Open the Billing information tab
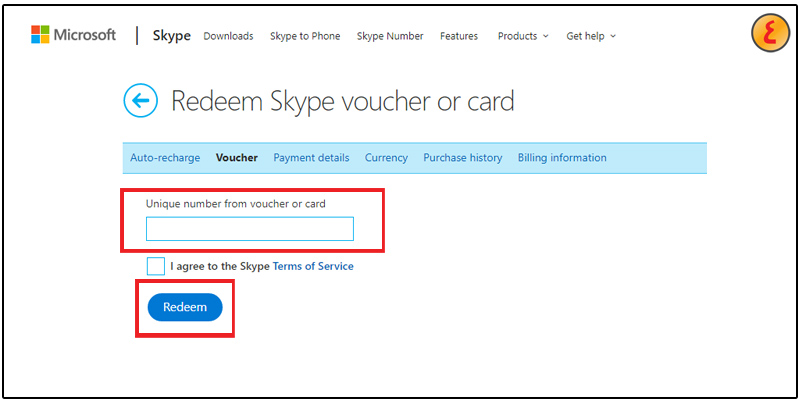 (x=562, y=158)
